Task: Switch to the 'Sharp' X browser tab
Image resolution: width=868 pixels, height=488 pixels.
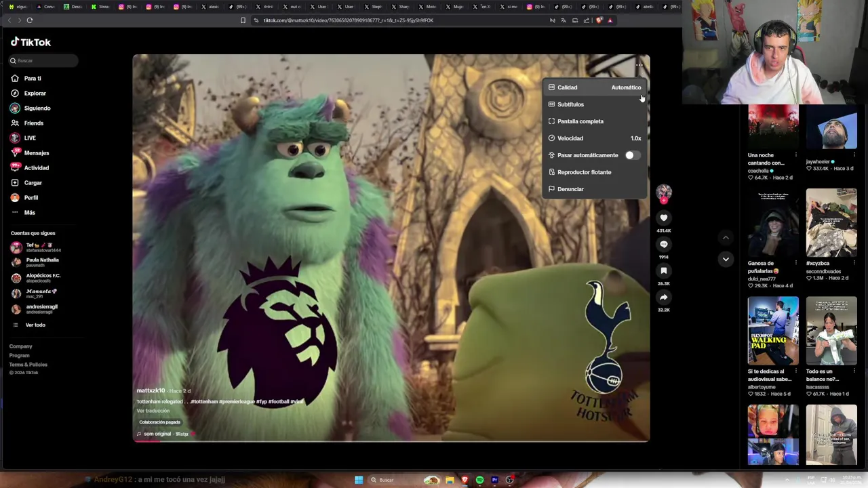Action: [401, 7]
